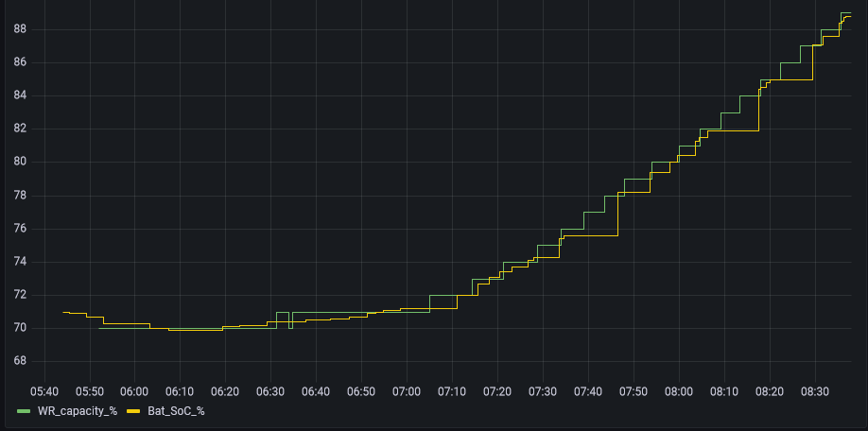Click the 82 y-axis label
Viewport: 868px width, 431px height.
21,129
